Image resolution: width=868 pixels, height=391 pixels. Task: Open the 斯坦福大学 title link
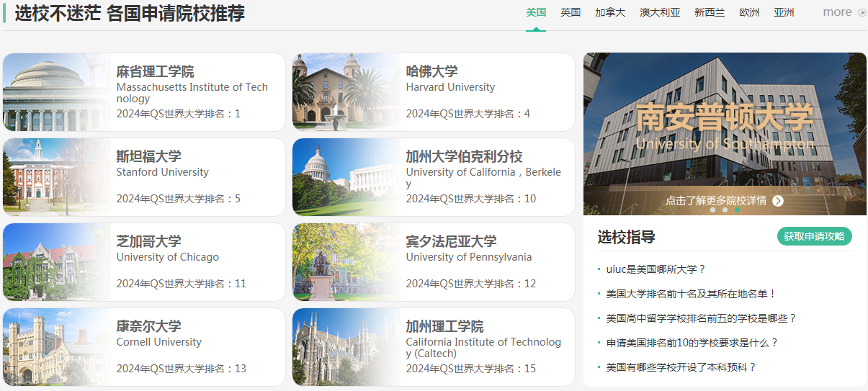[x=148, y=157]
